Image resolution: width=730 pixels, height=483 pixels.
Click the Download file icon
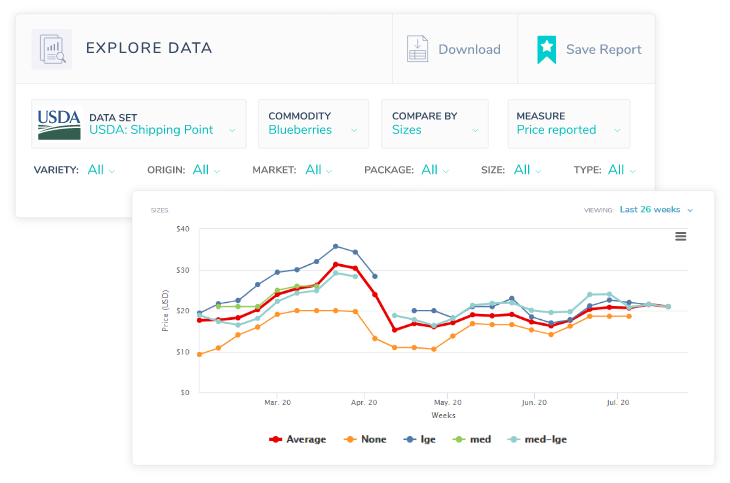[417, 49]
